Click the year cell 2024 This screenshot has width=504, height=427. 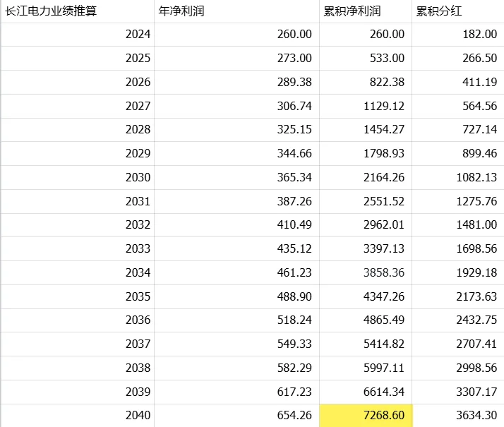pos(78,35)
